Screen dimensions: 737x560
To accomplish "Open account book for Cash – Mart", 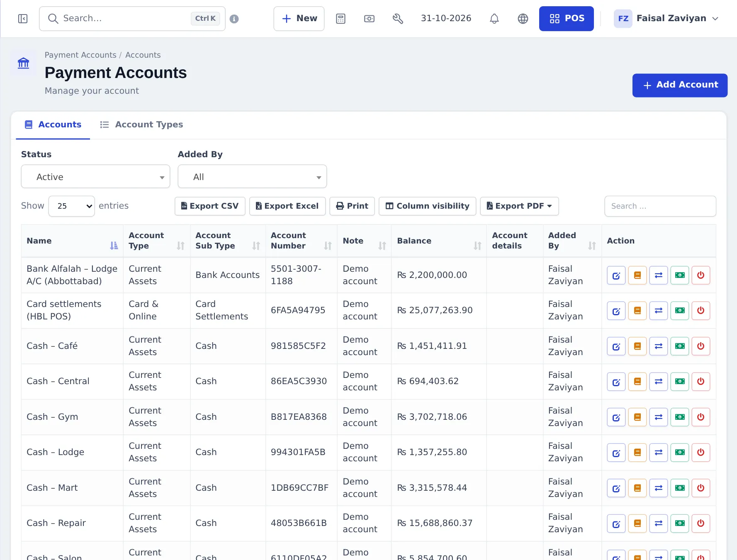I will [637, 488].
